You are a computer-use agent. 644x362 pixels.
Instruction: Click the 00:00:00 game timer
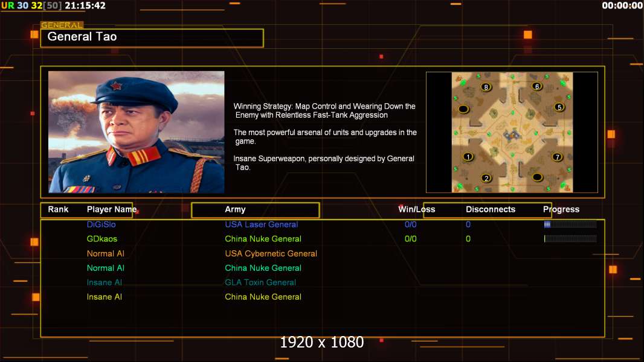[x=622, y=5]
